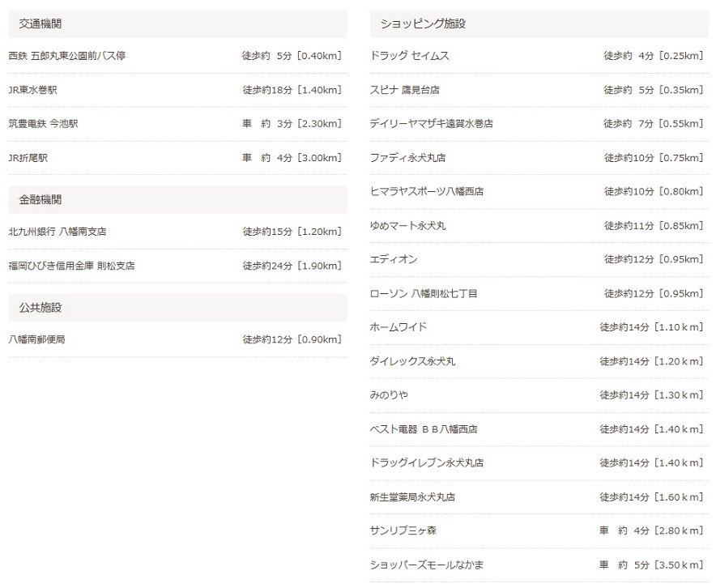716x588 pixels.
Task: Click the JR折尾駅 facility name
Action: coord(28,158)
